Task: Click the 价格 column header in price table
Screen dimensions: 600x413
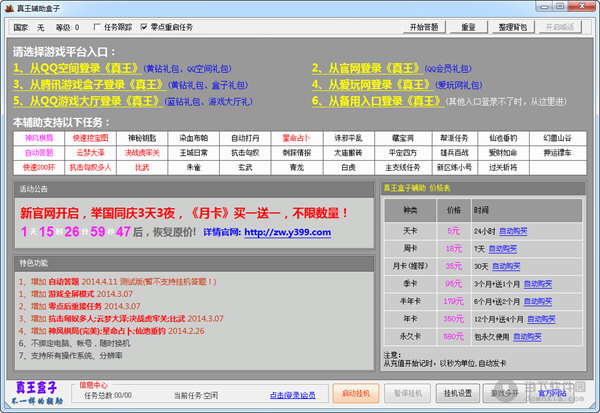Action: pyautogui.click(x=454, y=210)
